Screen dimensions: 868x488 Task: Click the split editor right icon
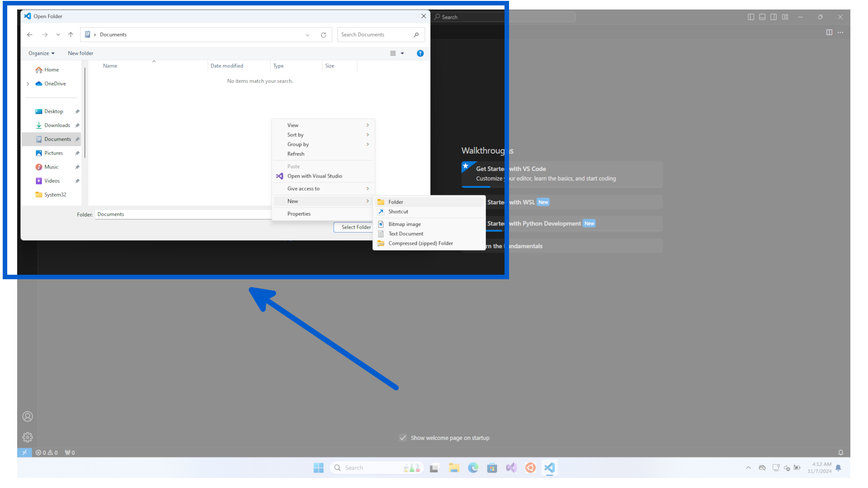(x=829, y=33)
